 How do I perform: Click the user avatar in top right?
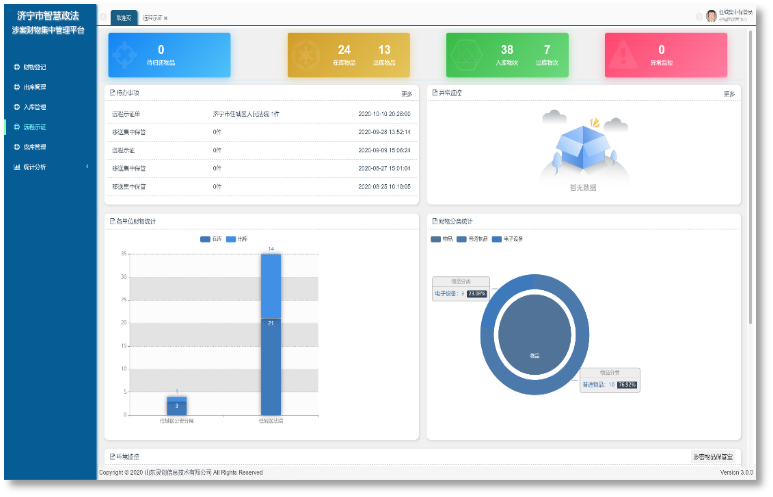coord(712,16)
